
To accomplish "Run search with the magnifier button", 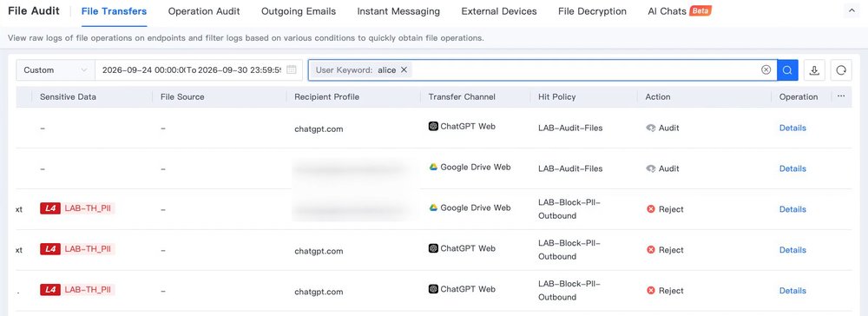I will point(787,70).
